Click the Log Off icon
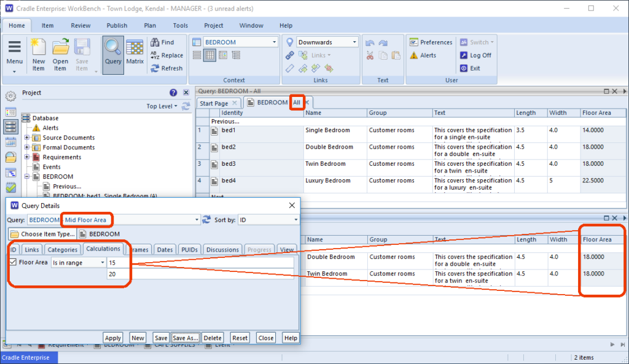This screenshot has width=629, height=364. 464,55
